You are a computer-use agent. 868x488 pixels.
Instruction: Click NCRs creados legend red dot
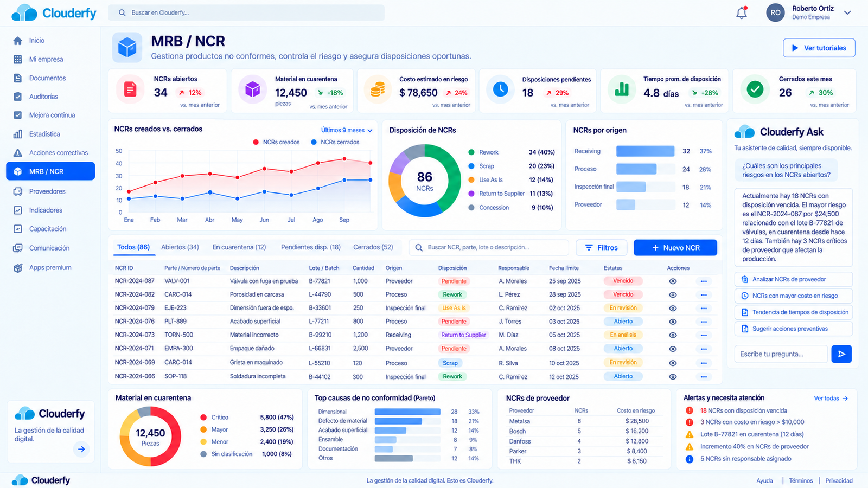[256, 142]
